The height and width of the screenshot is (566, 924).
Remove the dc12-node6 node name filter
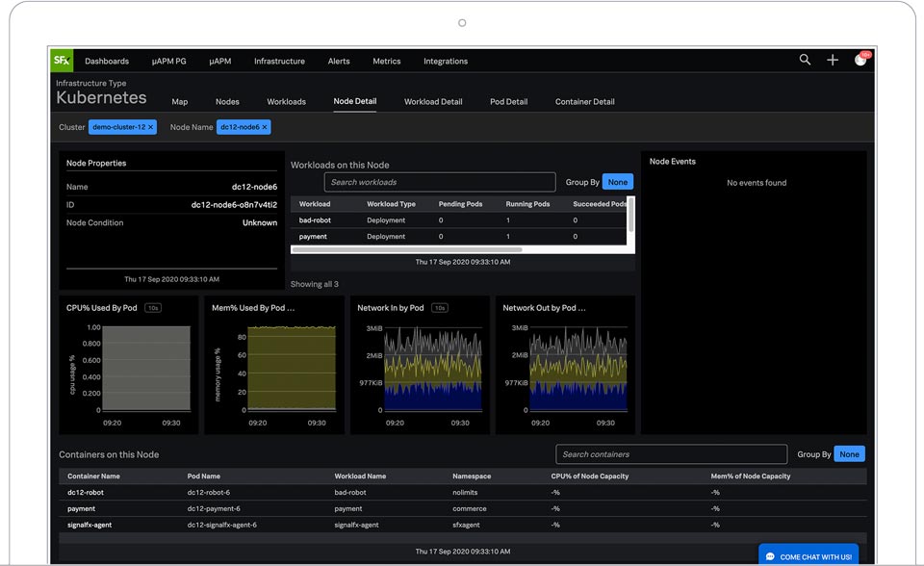[x=265, y=127]
